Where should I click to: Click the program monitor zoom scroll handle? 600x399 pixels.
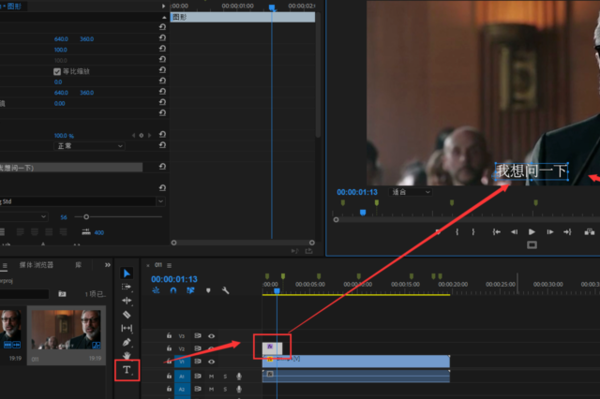click(x=336, y=220)
